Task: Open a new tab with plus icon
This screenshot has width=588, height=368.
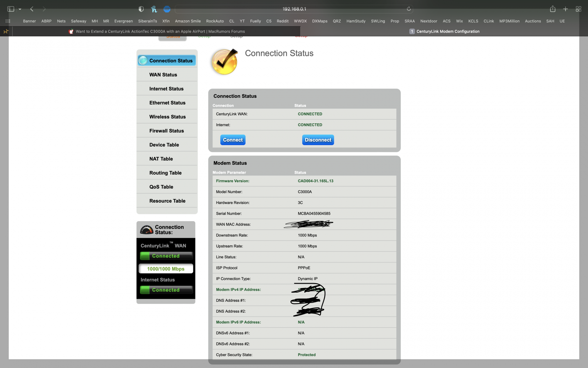Action: (x=565, y=9)
